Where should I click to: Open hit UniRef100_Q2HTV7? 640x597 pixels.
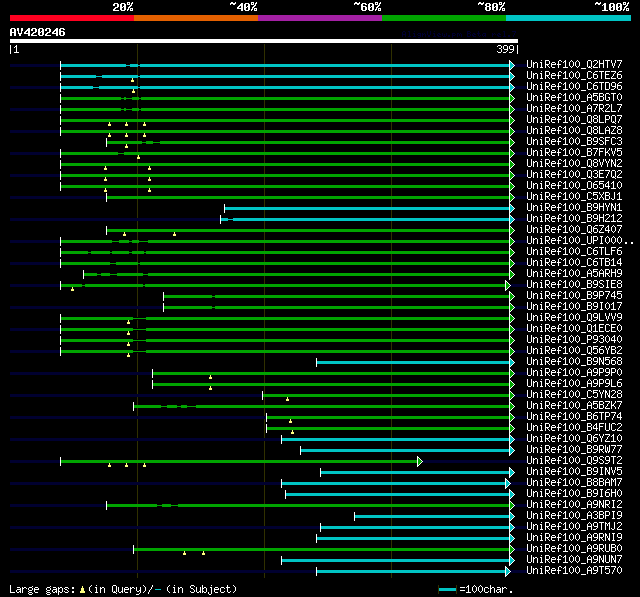(x=574, y=64)
